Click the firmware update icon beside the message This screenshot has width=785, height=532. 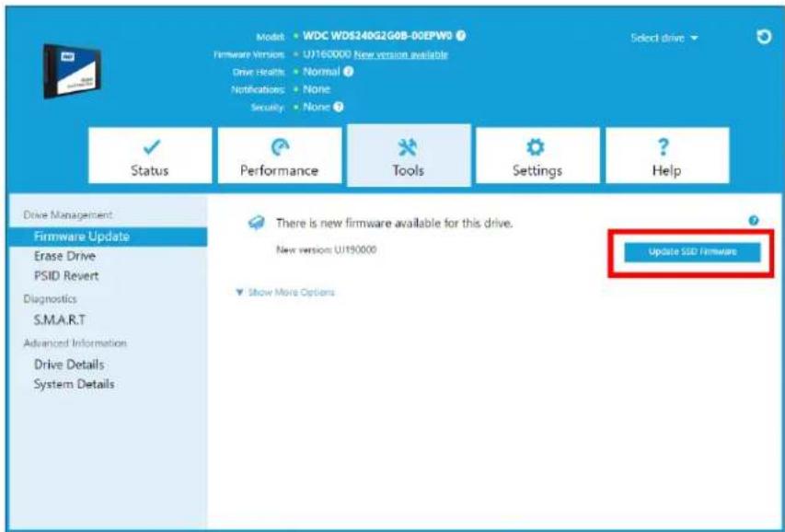(257, 223)
